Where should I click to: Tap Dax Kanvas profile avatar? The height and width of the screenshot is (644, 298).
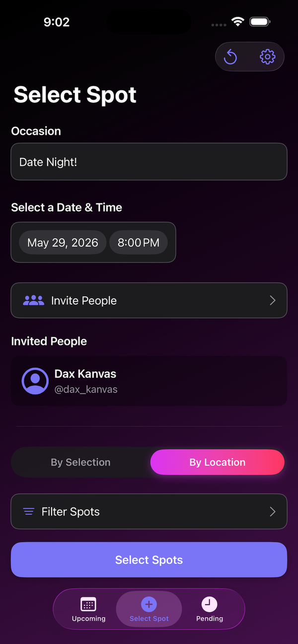tap(35, 381)
